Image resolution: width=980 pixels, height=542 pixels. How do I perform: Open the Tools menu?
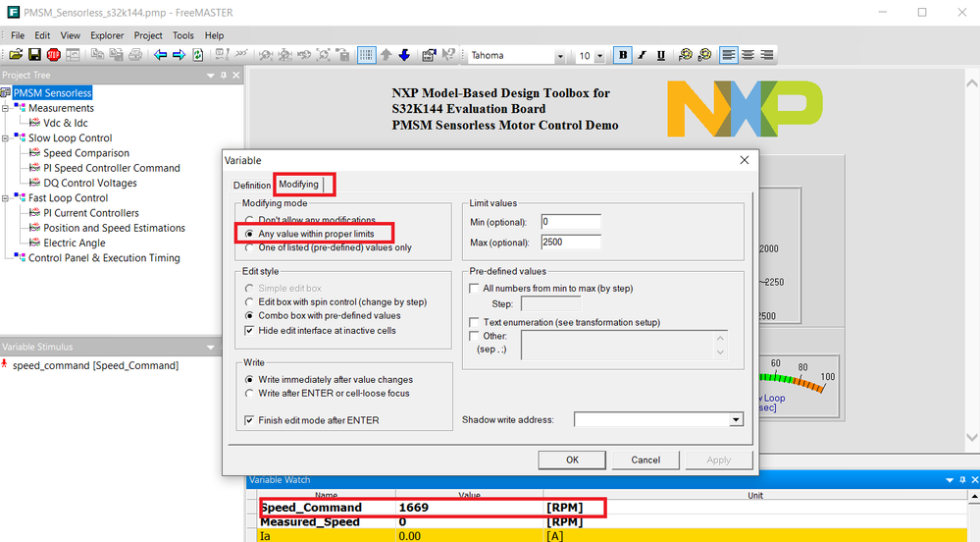183,35
